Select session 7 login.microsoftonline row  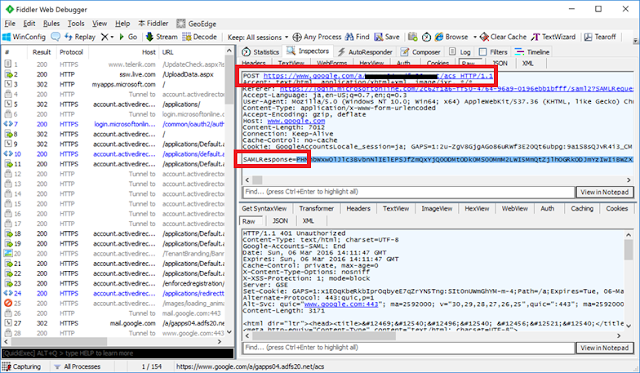114,124
